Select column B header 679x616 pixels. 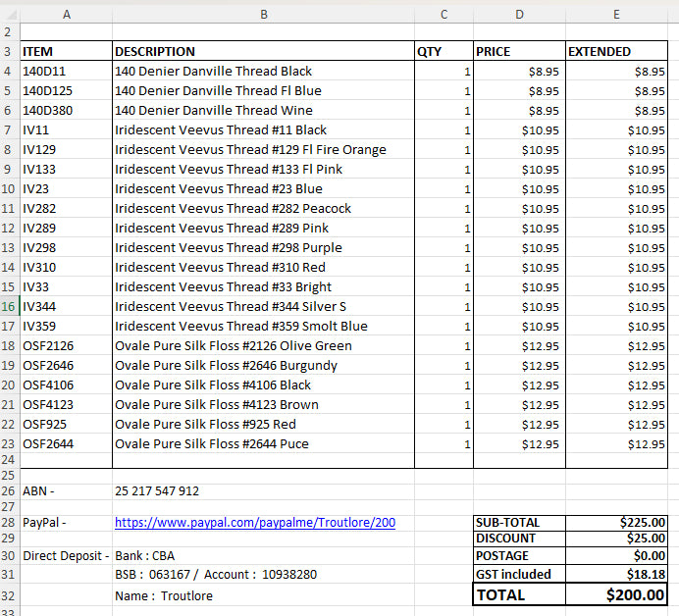(x=263, y=15)
